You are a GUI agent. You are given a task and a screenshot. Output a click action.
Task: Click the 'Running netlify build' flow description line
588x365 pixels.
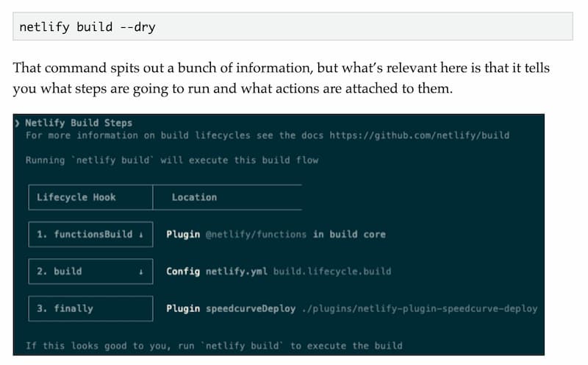pyautogui.click(x=172, y=160)
